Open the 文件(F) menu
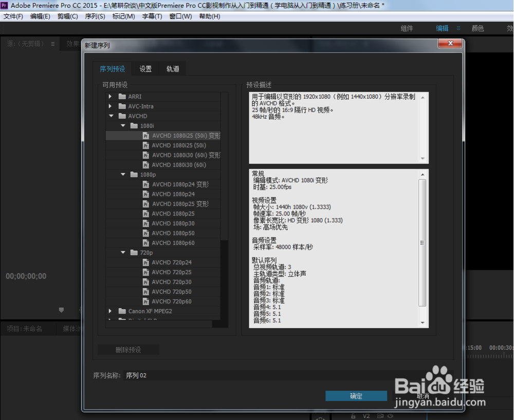 click(x=13, y=16)
